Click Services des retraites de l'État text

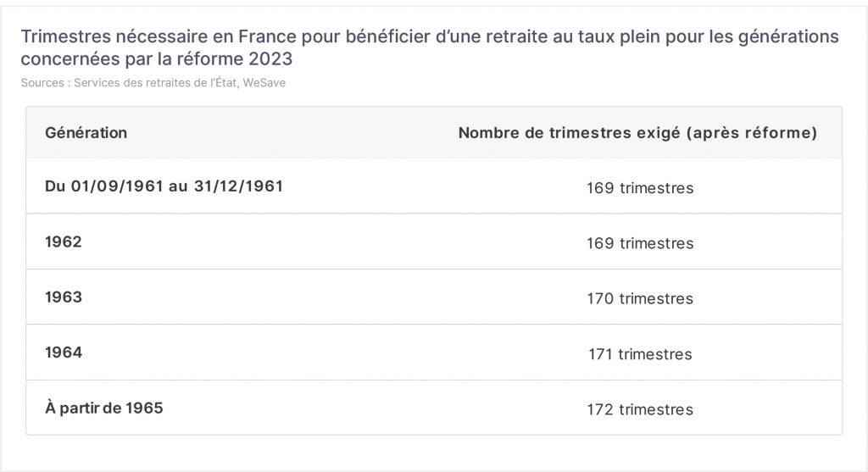click(156, 83)
